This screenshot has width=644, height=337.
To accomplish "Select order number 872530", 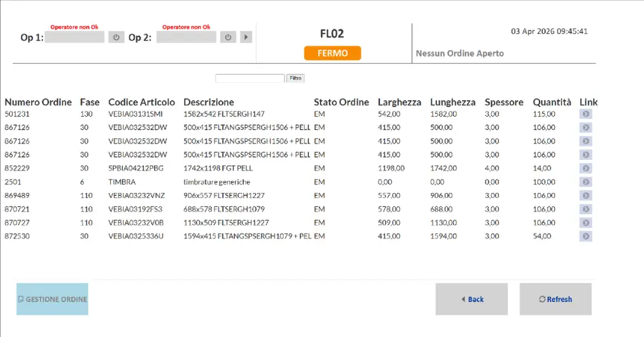I will 17,236.
